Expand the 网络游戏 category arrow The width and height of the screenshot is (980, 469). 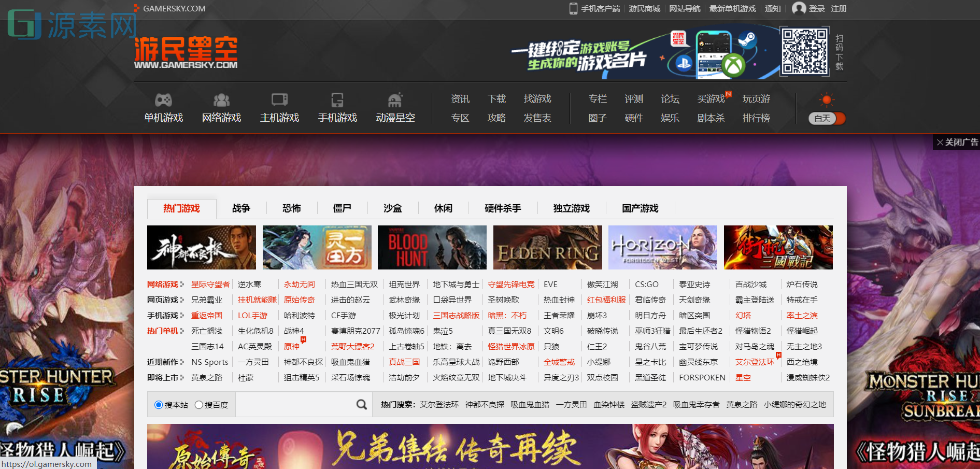point(182,285)
